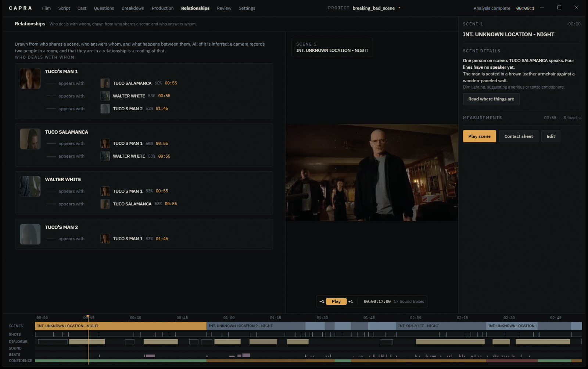Change the 1× playback speed
Viewport: 588px width, 369px height.
pyautogui.click(x=396, y=301)
